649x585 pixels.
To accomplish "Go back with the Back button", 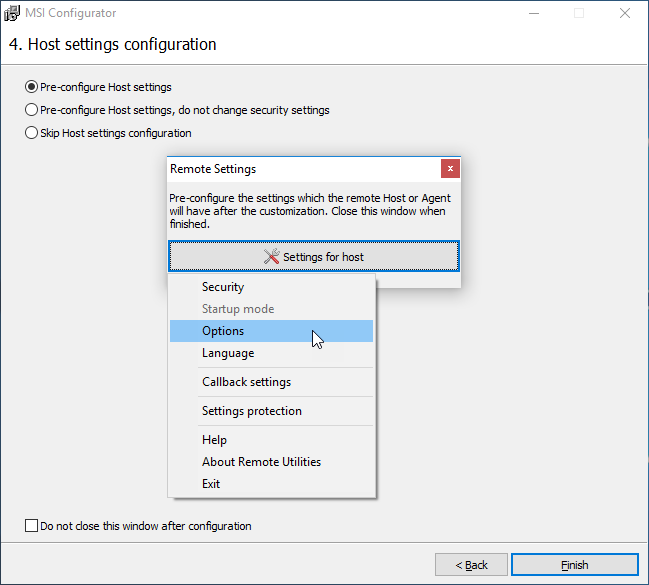I will click(x=471, y=565).
